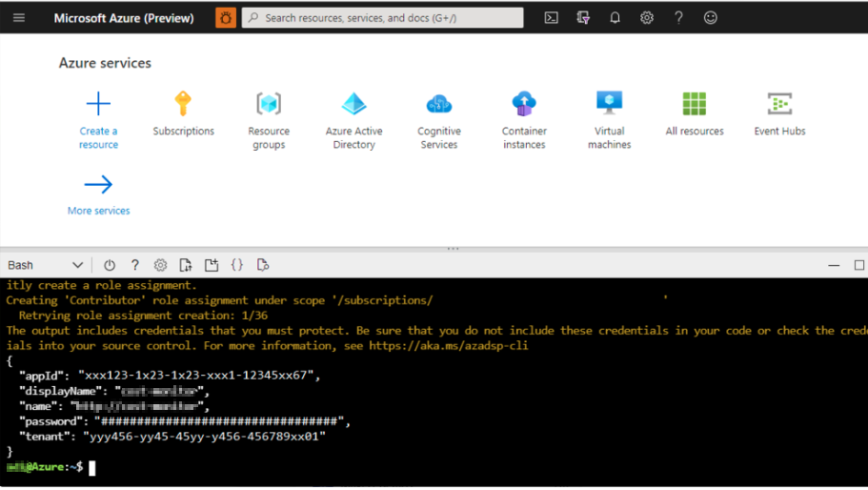This screenshot has height=490, width=868.
Task: Open All resources grid icon
Action: (x=695, y=104)
